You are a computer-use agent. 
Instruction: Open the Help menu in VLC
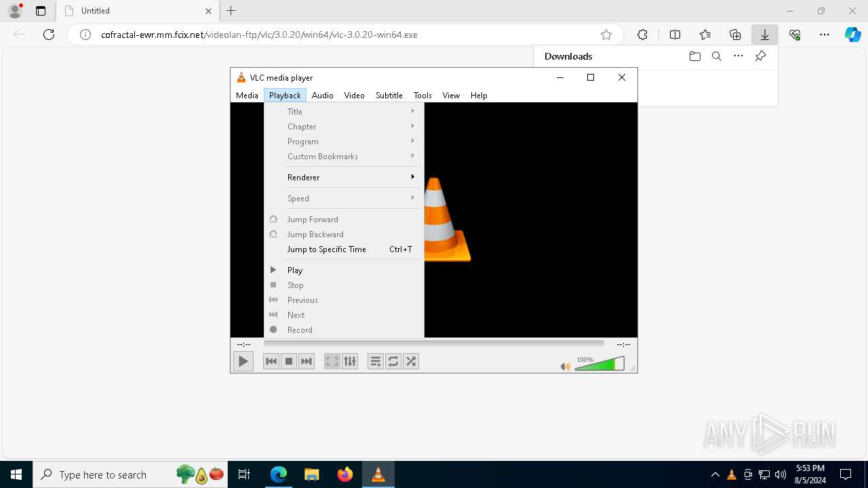click(479, 96)
